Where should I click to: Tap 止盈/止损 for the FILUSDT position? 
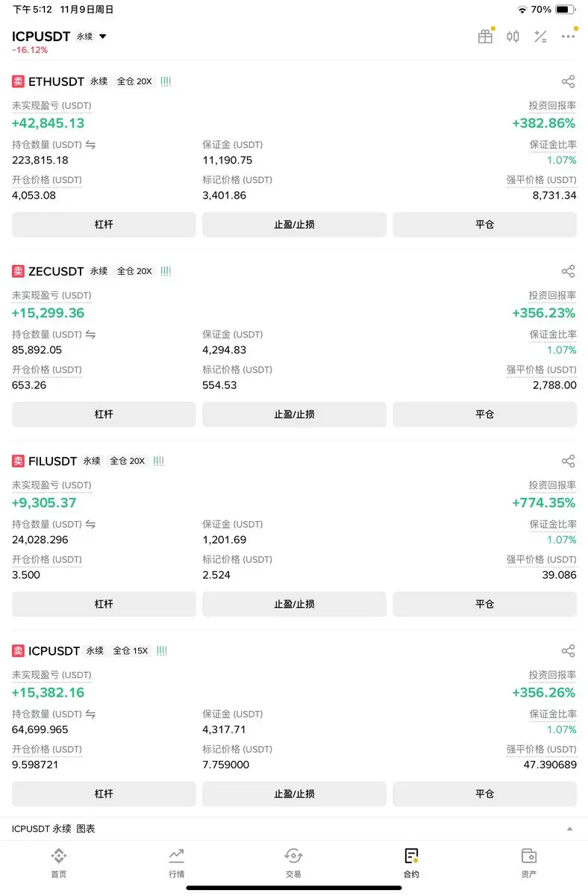[x=294, y=604]
